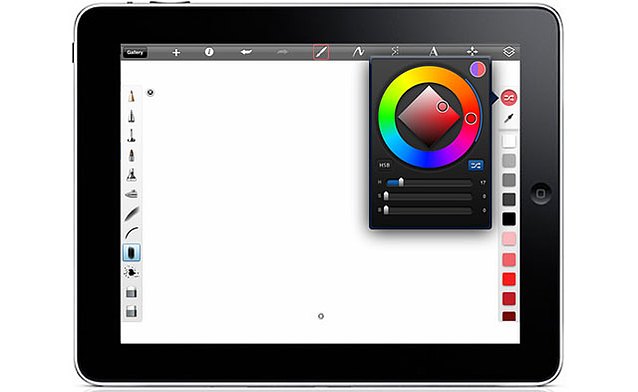Viewport: 638px width, 392px height.
Task: Open the transform move tool
Action: pyautogui.click(x=472, y=51)
